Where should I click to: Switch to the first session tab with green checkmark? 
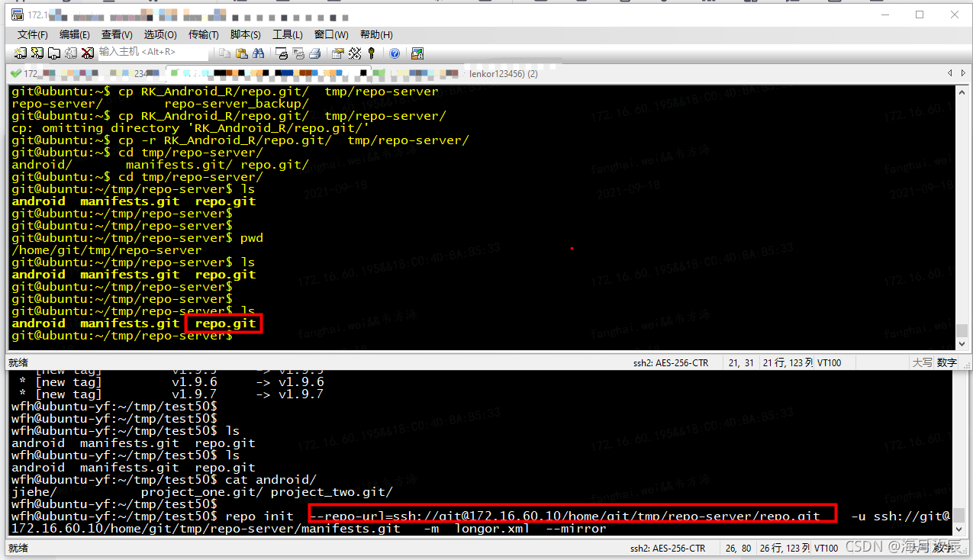click(86, 74)
